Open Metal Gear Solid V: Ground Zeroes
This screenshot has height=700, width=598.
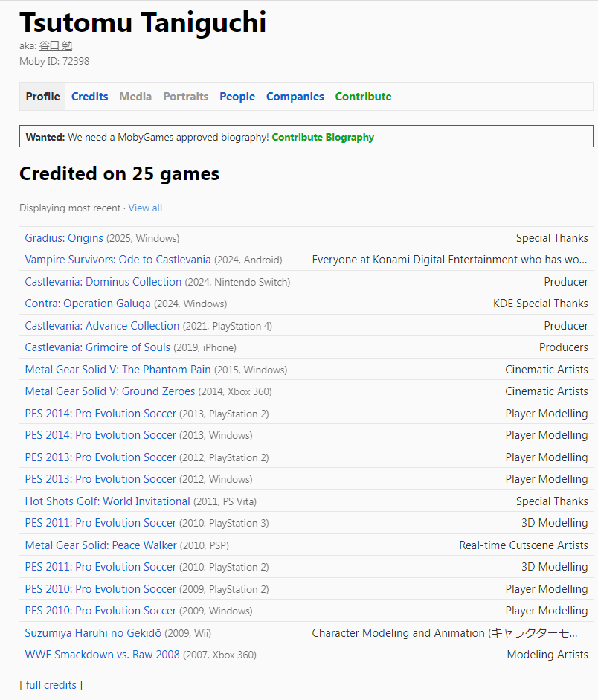click(x=110, y=391)
